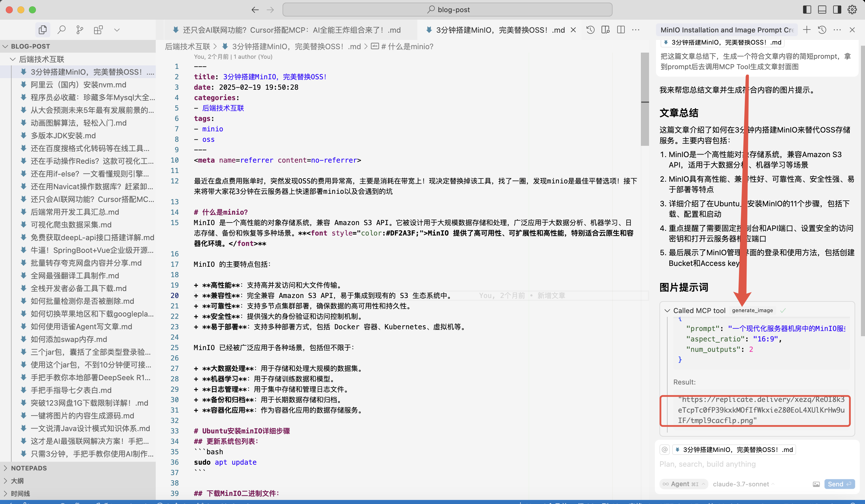Open the Extensions blocks icon

click(x=98, y=30)
